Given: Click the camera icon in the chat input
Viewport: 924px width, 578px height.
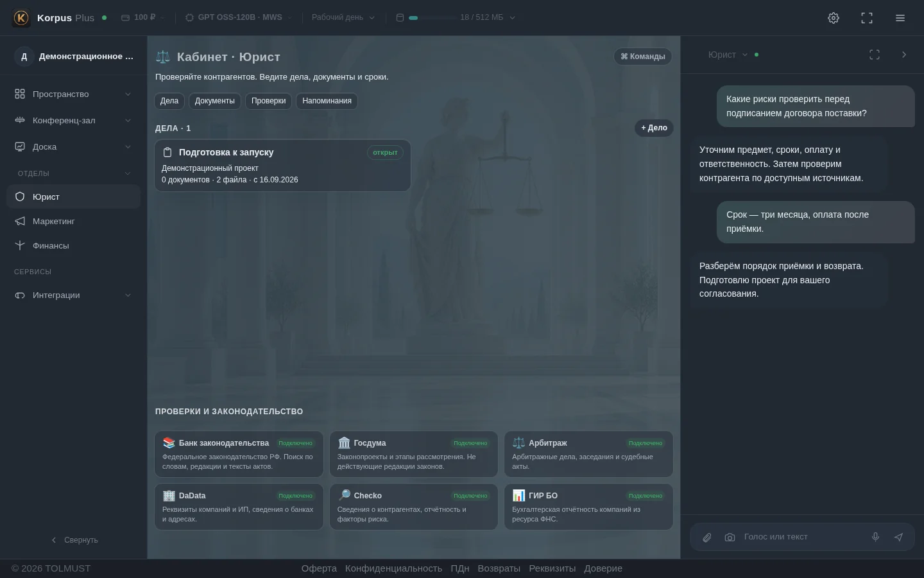Looking at the screenshot, I should tap(730, 538).
